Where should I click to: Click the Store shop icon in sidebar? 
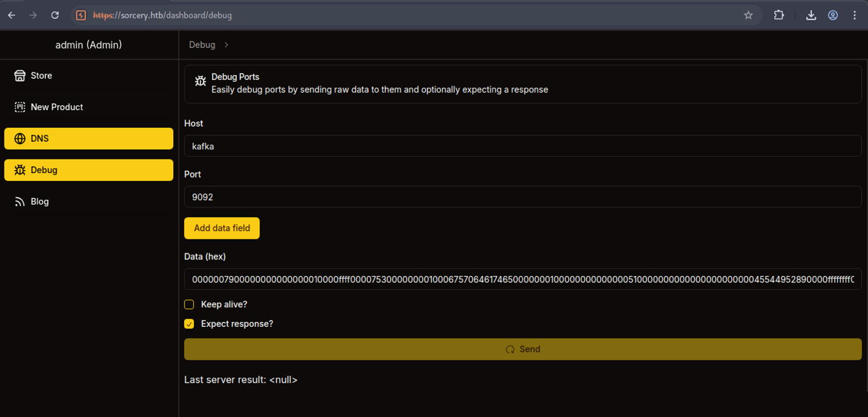click(20, 76)
